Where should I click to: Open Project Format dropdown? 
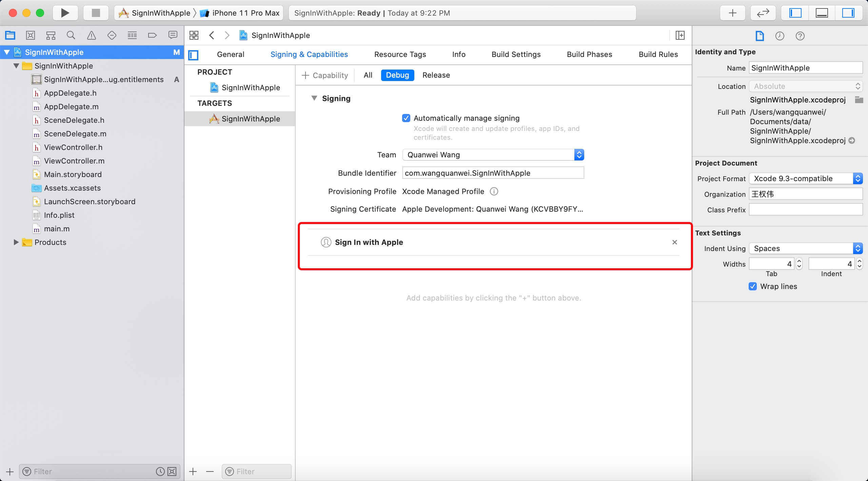(x=806, y=178)
